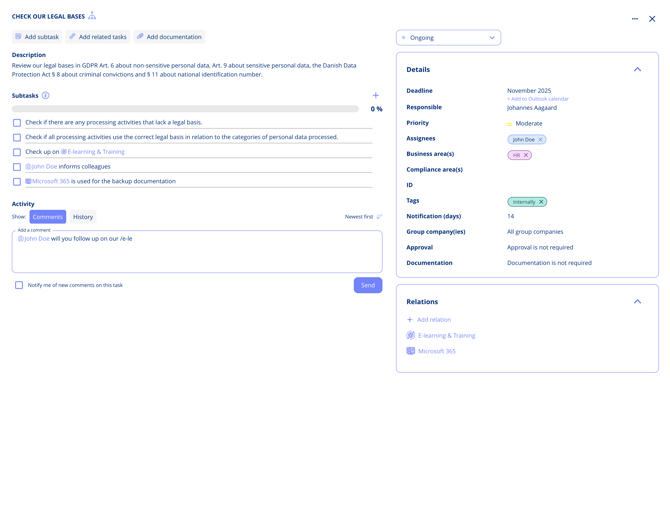This screenshot has width=670, height=531.
Task: Remove John Doe from assignees
Action: (541, 140)
